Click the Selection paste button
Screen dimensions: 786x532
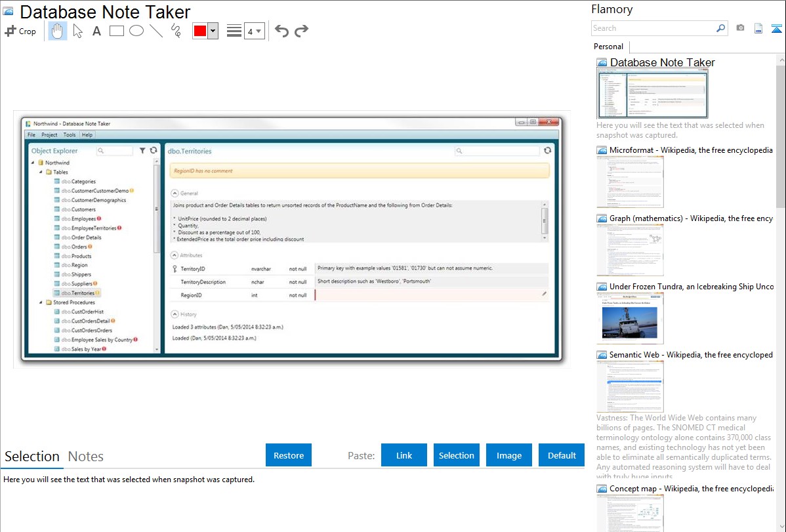[x=457, y=455]
